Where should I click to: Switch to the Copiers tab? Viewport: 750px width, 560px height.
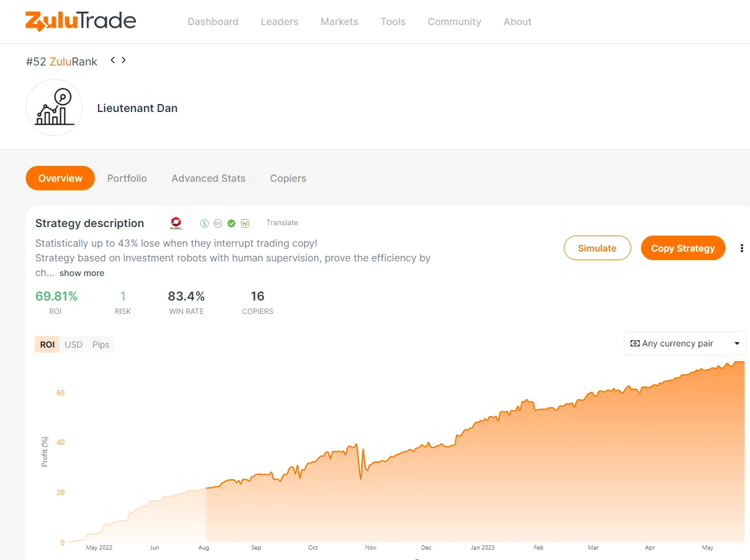point(288,178)
